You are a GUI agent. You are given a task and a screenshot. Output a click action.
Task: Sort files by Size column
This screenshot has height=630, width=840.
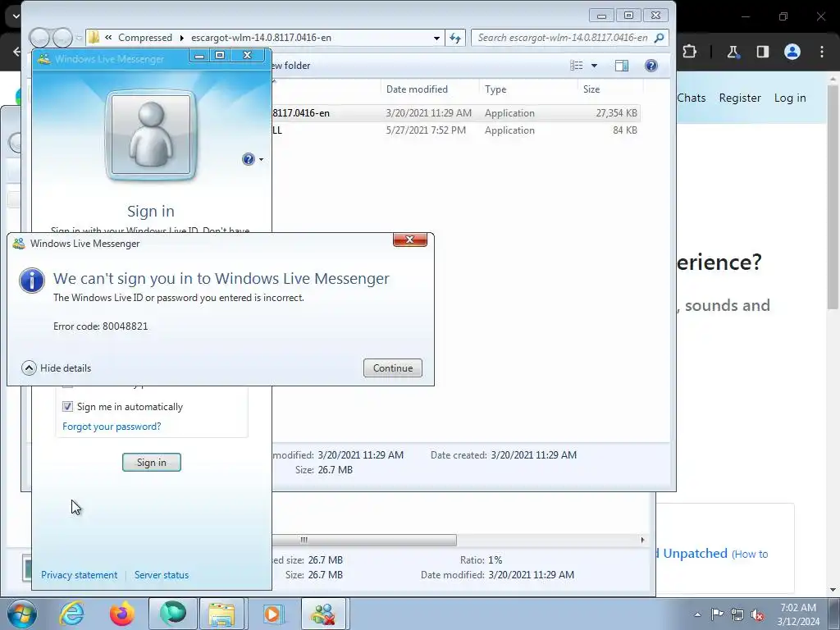609,89
